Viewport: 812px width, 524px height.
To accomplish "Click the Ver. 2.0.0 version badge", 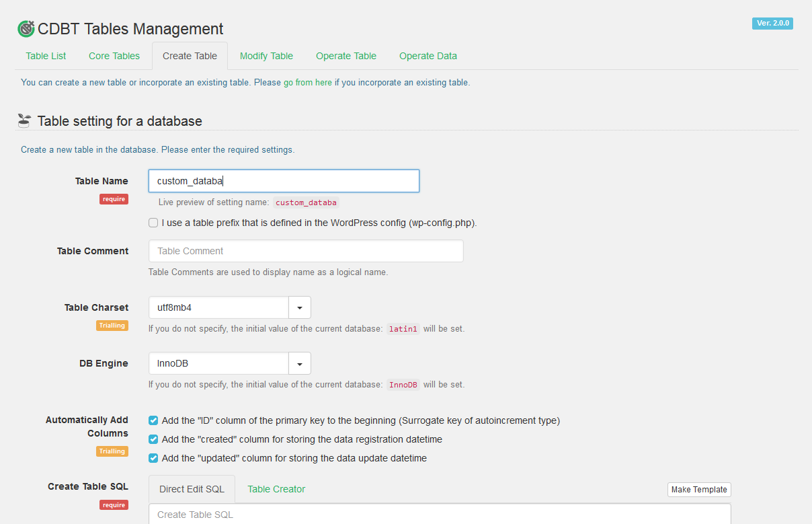I will tap(772, 24).
